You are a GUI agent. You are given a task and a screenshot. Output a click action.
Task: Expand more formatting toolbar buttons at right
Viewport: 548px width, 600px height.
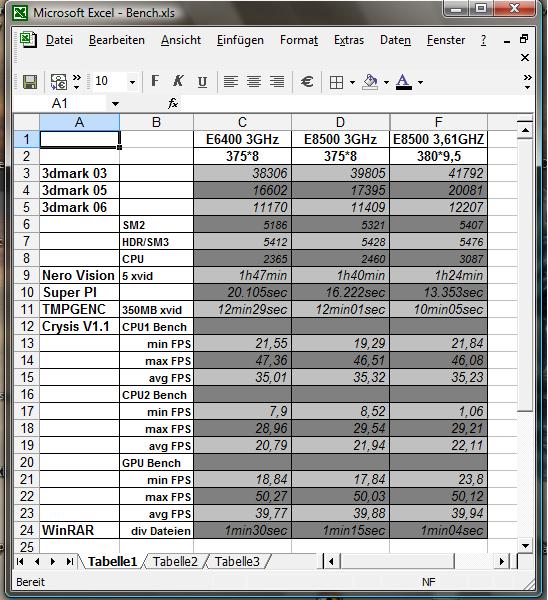tap(527, 82)
